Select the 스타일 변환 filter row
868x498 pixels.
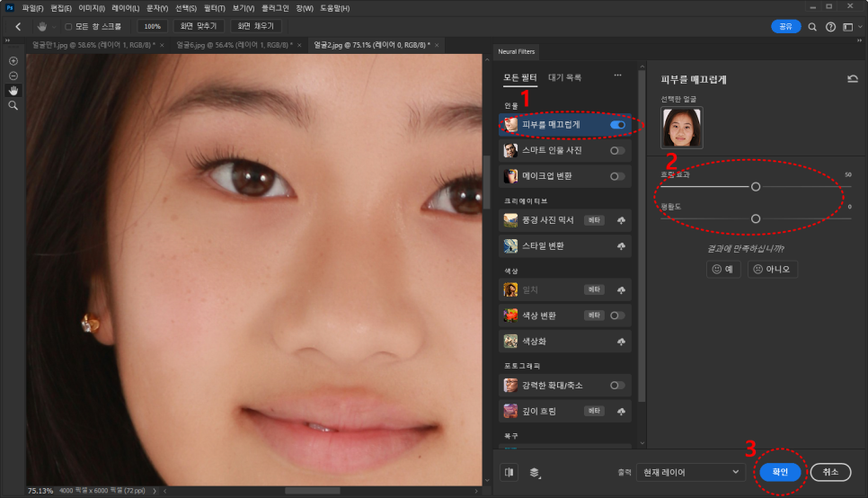(x=564, y=246)
